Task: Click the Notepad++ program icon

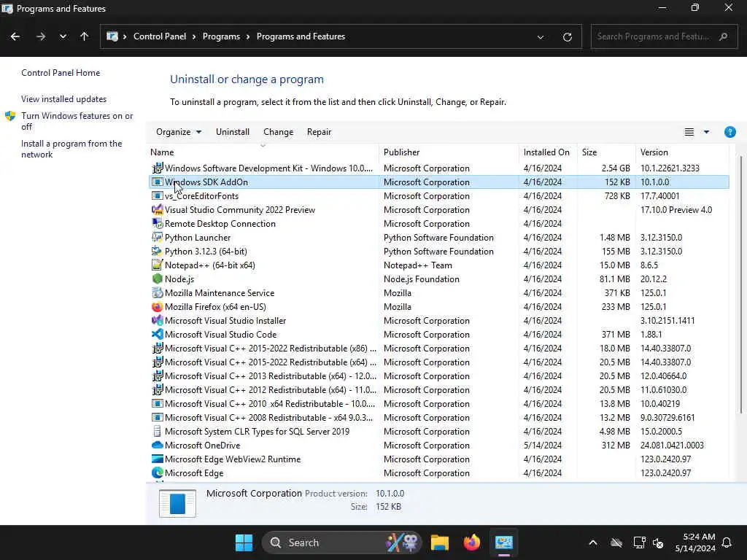Action: pyautogui.click(x=158, y=265)
